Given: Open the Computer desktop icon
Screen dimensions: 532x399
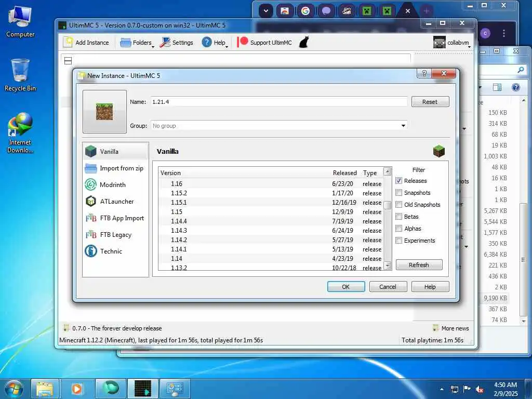Looking at the screenshot, I should pos(20,22).
